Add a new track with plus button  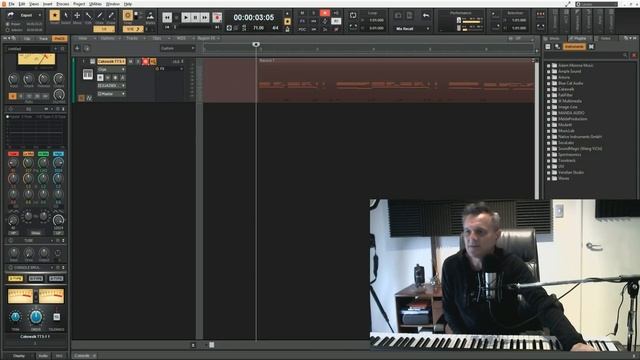click(x=77, y=48)
